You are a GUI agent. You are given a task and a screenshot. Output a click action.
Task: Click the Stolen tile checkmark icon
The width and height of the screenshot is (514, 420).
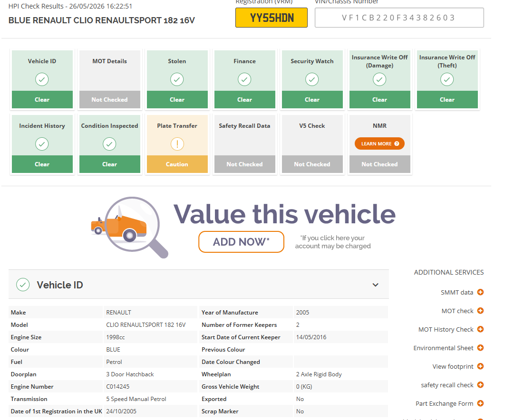pyautogui.click(x=177, y=79)
